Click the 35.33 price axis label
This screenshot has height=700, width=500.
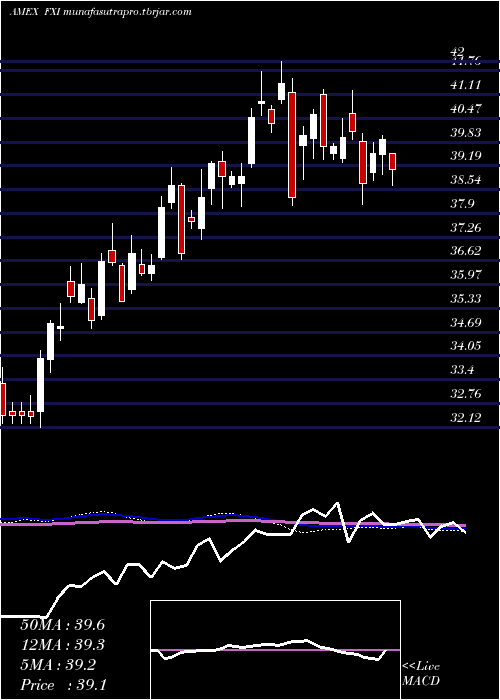pos(466,299)
